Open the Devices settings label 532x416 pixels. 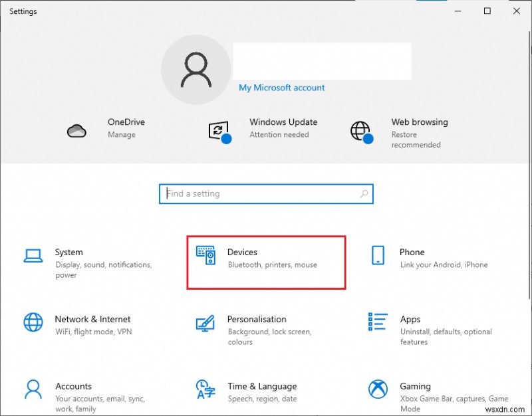(x=242, y=253)
